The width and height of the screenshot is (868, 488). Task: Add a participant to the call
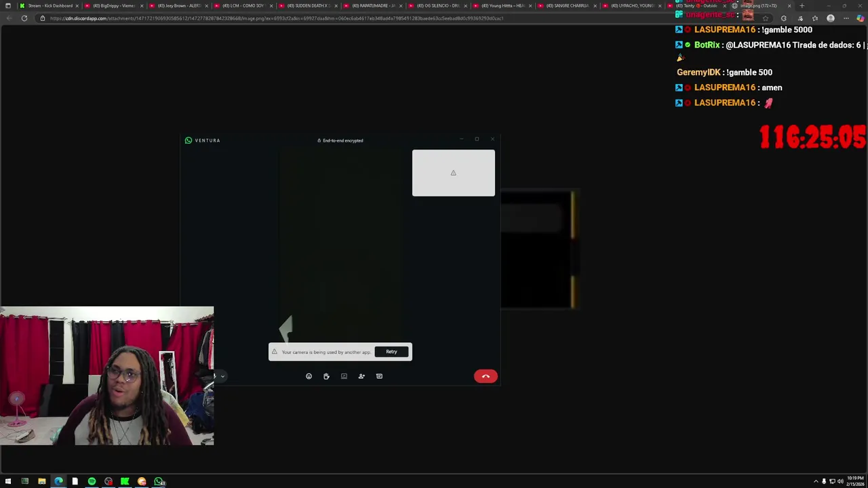[361, 376]
